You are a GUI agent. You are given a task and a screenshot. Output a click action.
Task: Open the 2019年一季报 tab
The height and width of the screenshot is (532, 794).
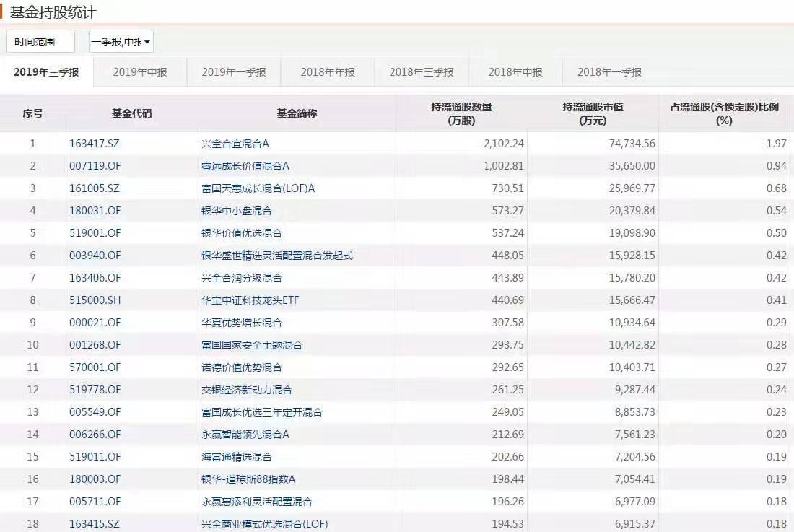(x=234, y=72)
